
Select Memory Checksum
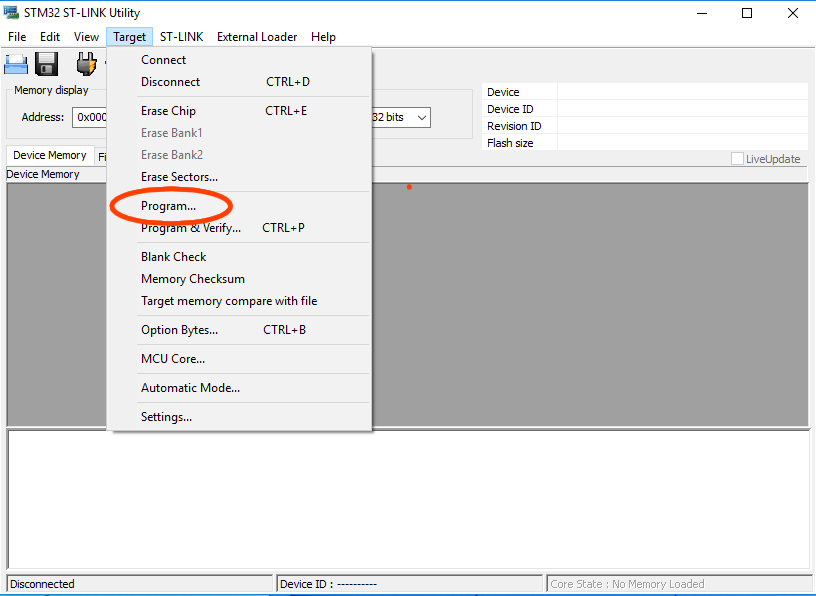pyautogui.click(x=192, y=278)
